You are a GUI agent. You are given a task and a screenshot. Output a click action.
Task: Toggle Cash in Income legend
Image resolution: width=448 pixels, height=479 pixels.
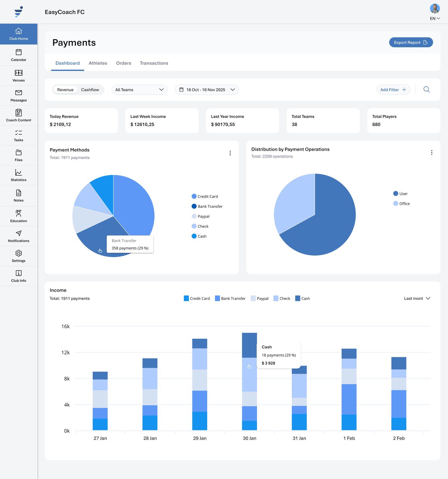click(302, 298)
